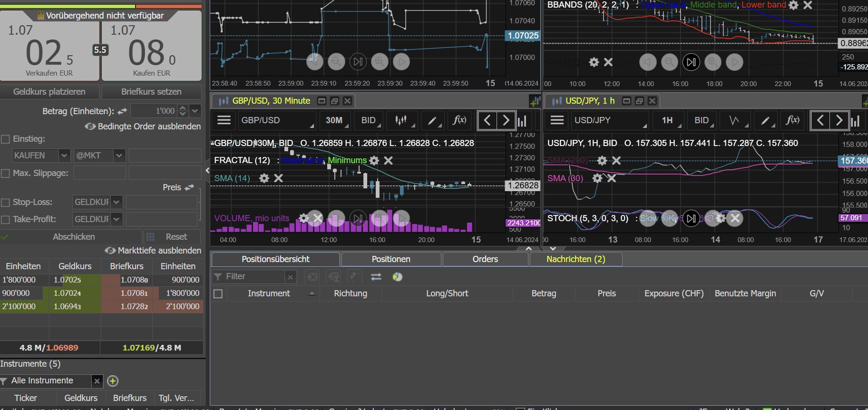Viewport: 868px width, 410px height.
Task: Click step-forward playback in USD/JPY chart
Action: [691, 218]
